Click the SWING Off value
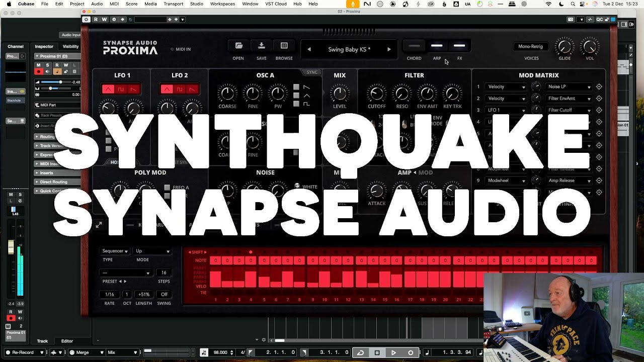Image resolution: width=644 pixels, height=362 pixels. (164, 295)
